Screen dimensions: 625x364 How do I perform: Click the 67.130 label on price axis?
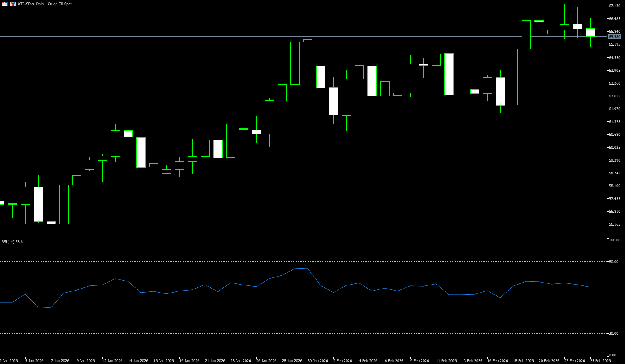pos(614,6)
